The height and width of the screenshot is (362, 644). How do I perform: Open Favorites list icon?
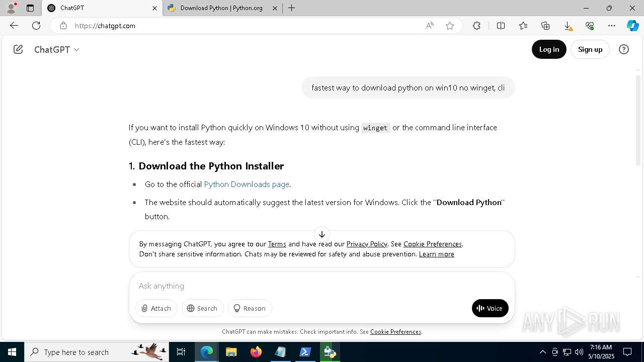tap(523, 26)
